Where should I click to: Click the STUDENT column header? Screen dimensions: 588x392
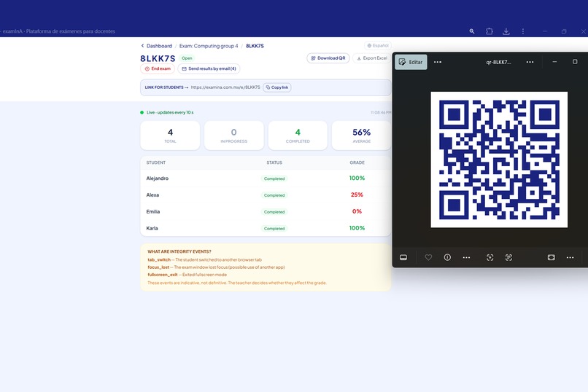pos(155,162)
